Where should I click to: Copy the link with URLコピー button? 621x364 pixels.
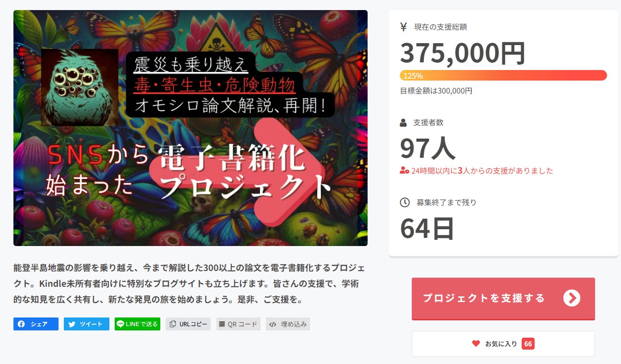(x=188, y=324)
